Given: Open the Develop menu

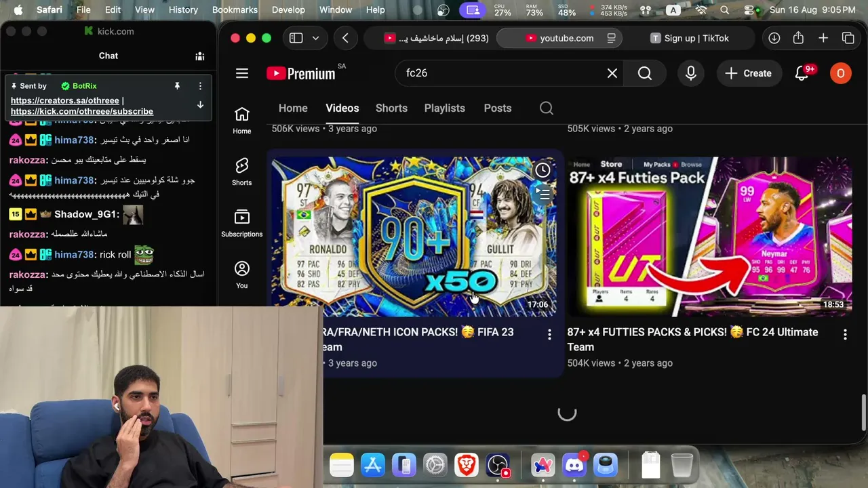Looking at the screenshot, I should 288,10.
